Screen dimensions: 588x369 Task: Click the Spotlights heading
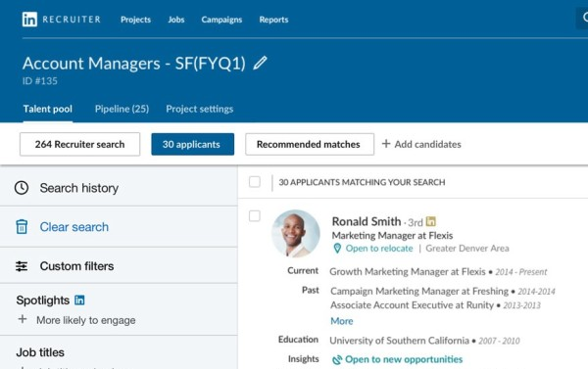coord(43,300)
